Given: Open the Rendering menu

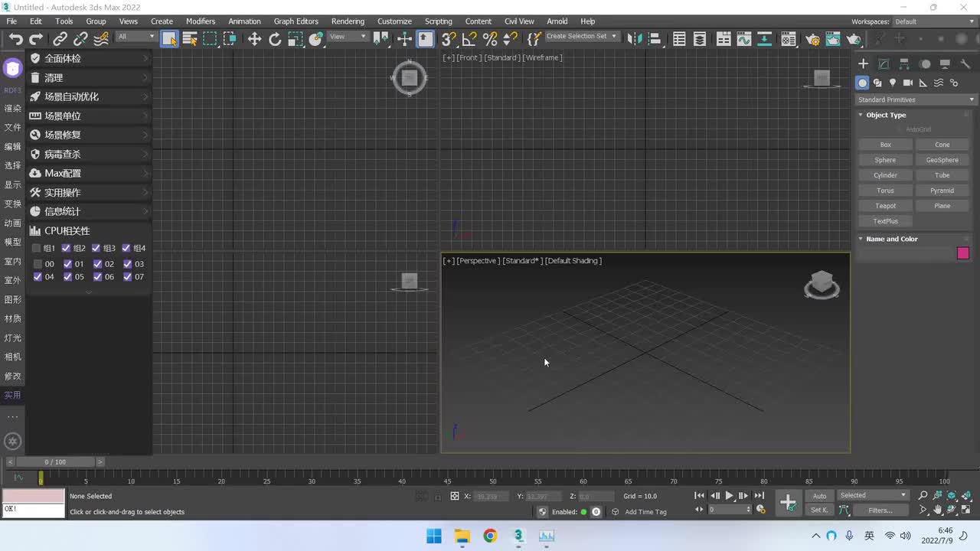Looking at the screenshot, I should (x=348, y=21).
